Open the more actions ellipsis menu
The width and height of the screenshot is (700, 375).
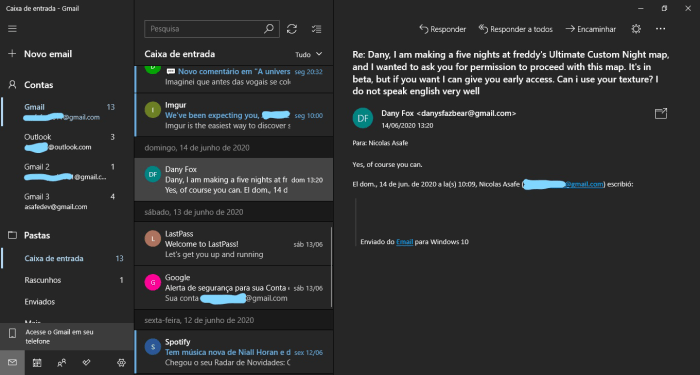coord(661,29)
